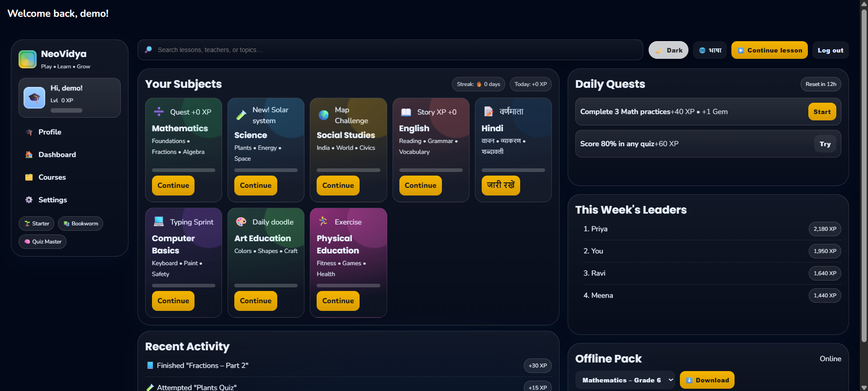Viewport: 868px width, 391px height.
Task: Start the Math practices quest
Action: (x=822, y=112)
